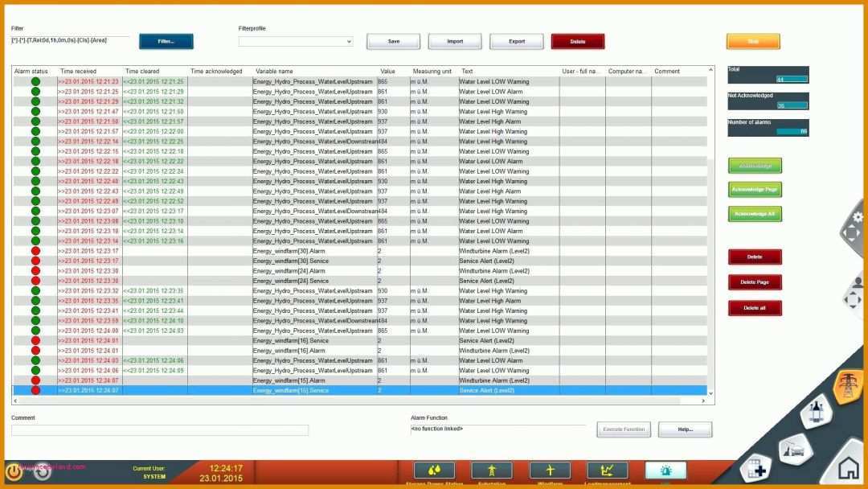Viewport: 868px width, 489px height.
Task: Click the orange power pylon hexagon icon
Action: point(848,385)
